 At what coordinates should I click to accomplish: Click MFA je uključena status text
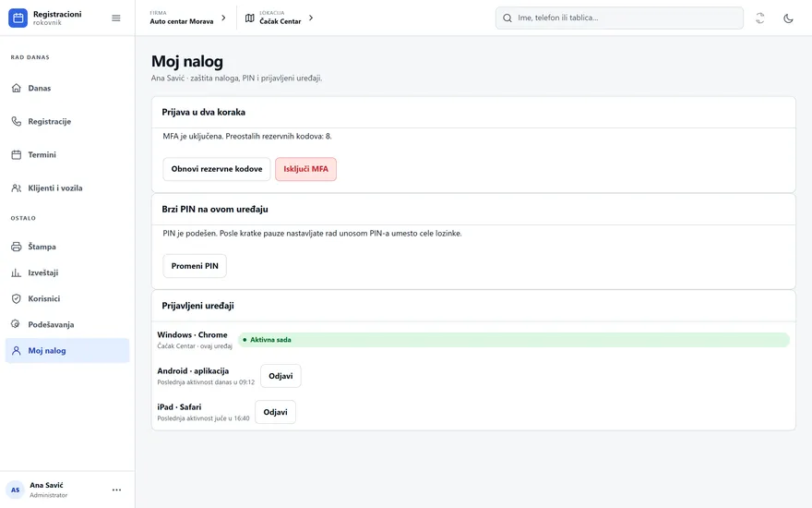[x=247, y=137]
